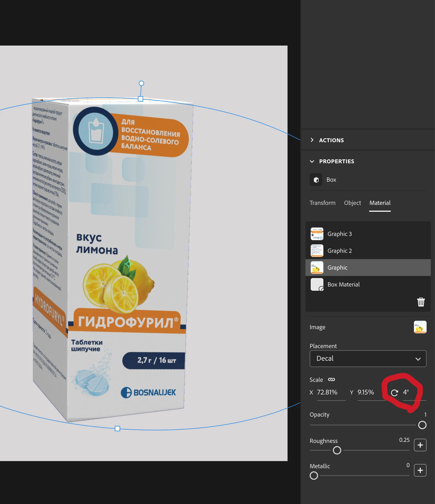Screen dimensions: 435x504
Task: Click the decal rotation handle circle in the viewport
Action: pyautogui.click(x=141, y=83)
